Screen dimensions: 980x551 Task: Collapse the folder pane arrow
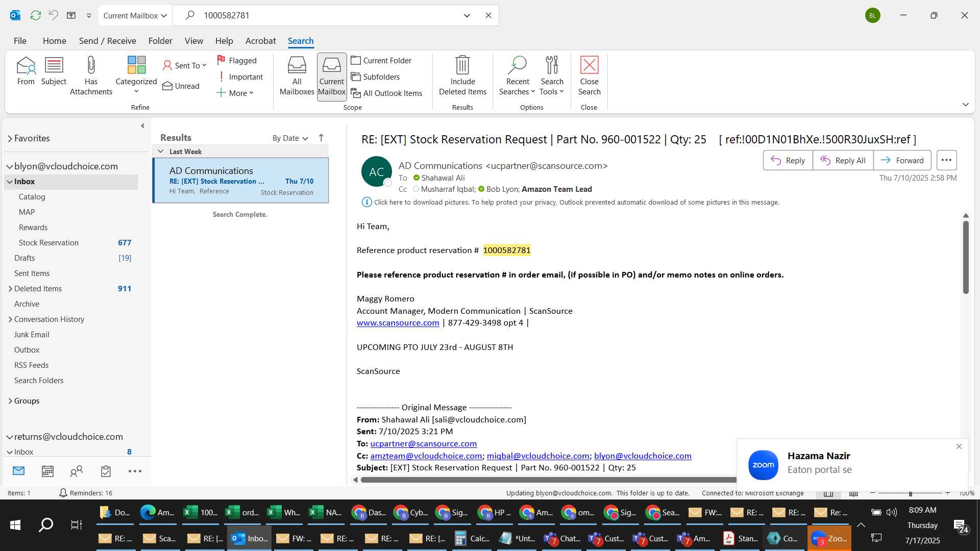(x=142, y=126)
